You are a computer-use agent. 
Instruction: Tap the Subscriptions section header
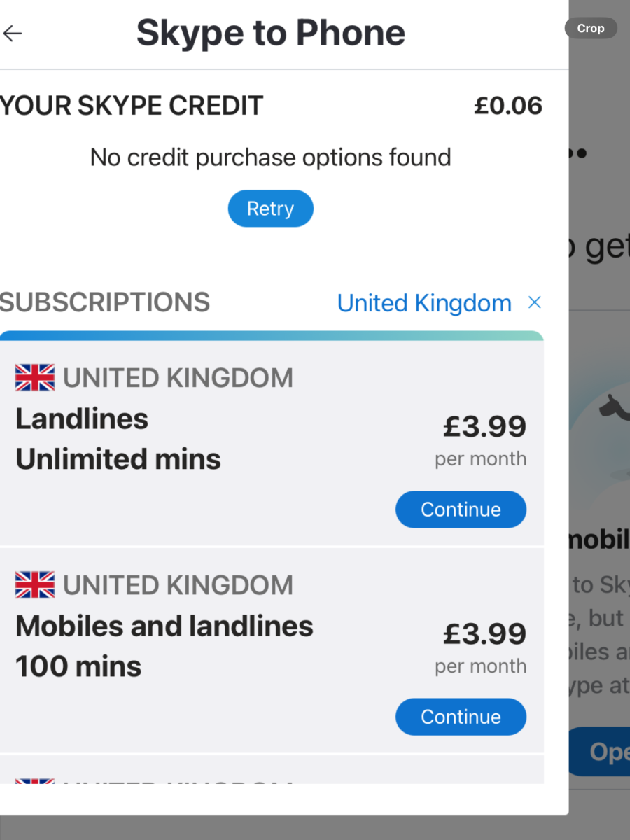(x=105, y=302)
